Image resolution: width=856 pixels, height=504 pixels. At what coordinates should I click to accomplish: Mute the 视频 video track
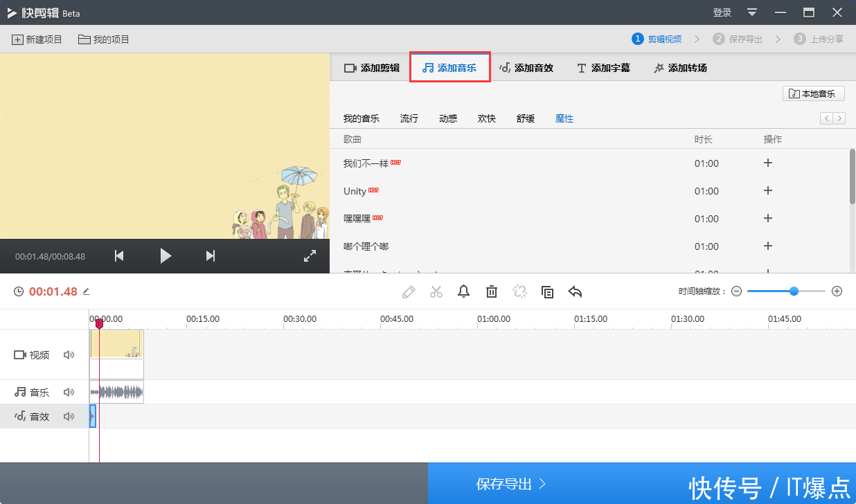pyautogui.click(x=69, y=354)
